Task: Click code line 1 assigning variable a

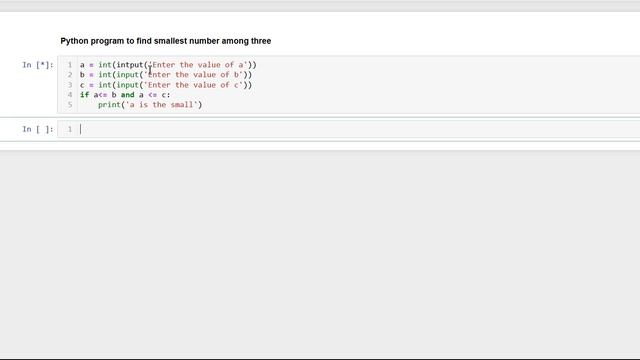Action: [168, 65]
